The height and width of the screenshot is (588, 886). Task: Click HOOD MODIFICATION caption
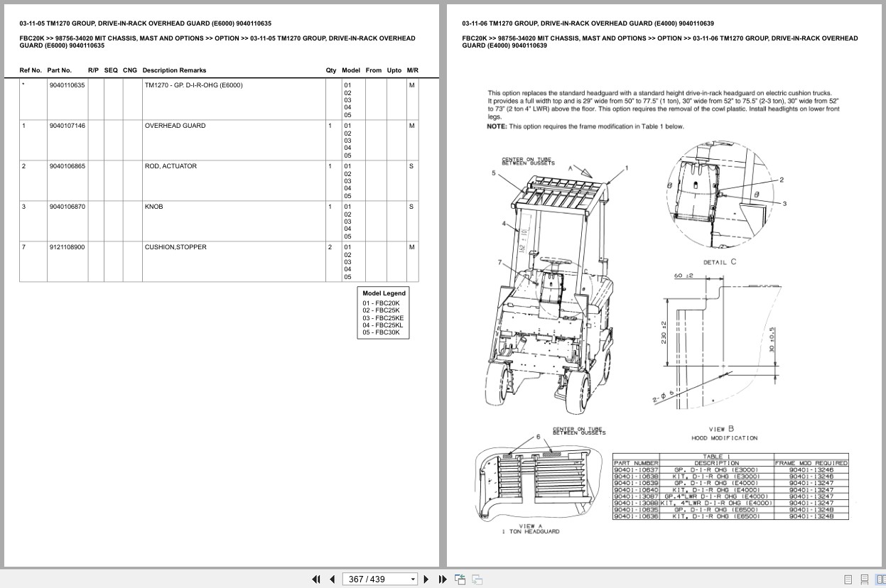(x=724, y=438)
